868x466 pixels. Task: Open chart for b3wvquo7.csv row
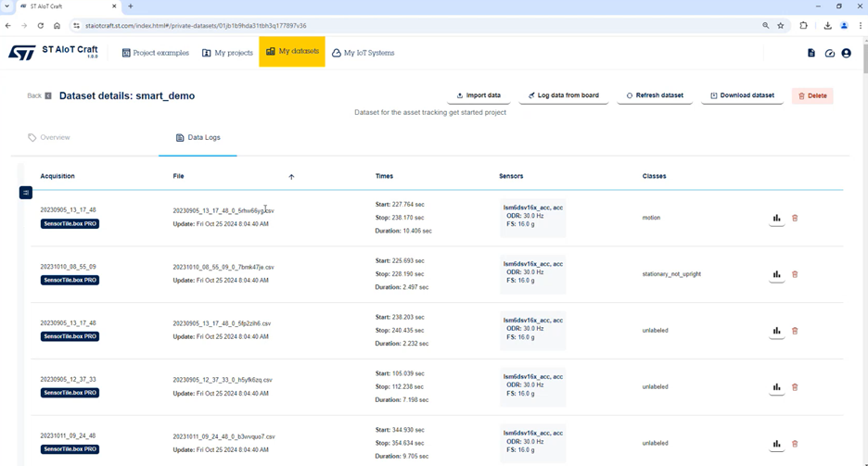[777, 444]
